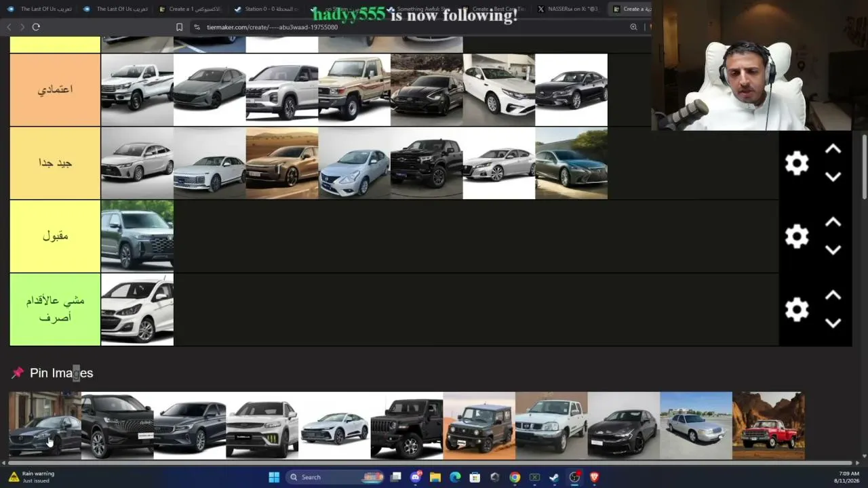Switch to the Station 0 tab

pyautogui.click(x=265, y=9)
